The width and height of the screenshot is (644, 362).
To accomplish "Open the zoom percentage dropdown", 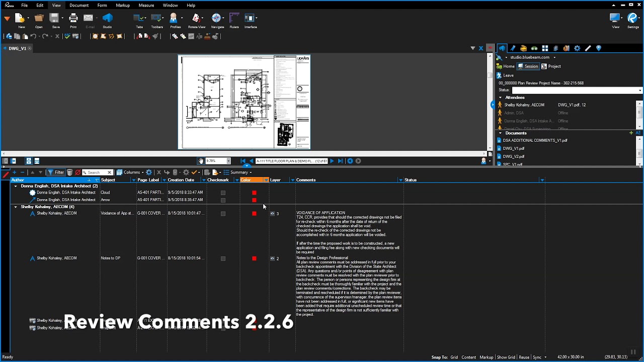I will 228,161.
